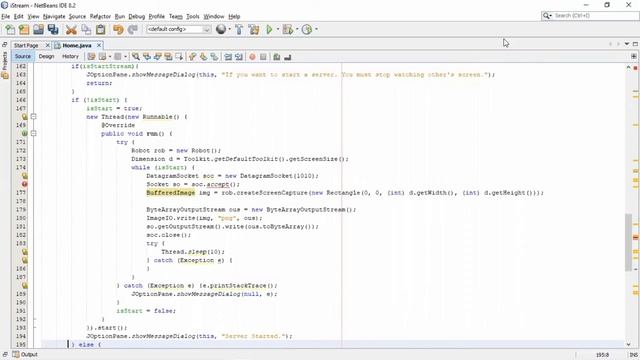
Task: Click the New Project icon
Action: click(24, 29)
